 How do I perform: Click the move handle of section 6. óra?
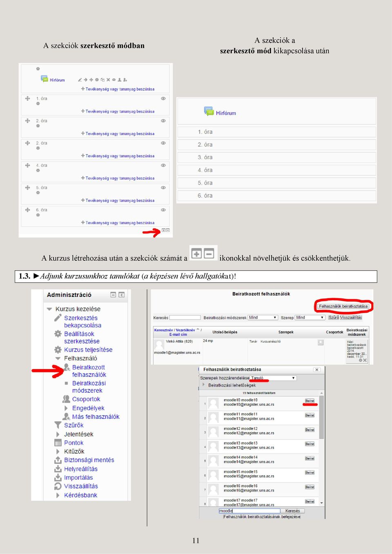[27, 210]
